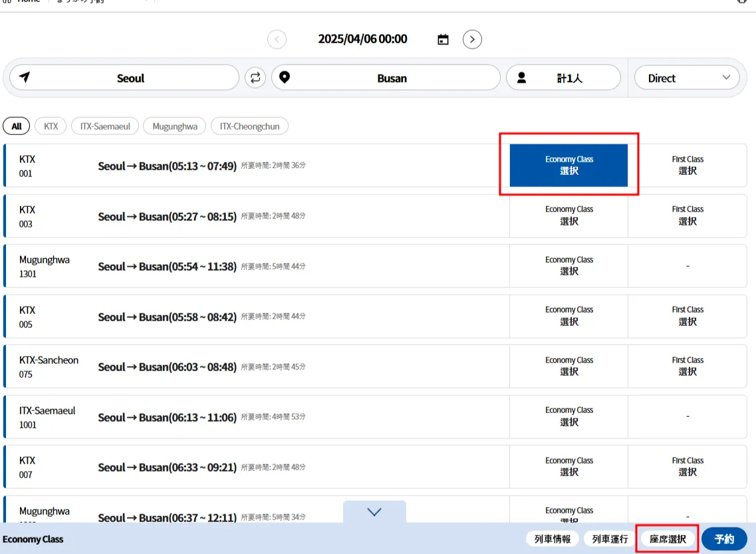The width and height of the screenshot is (756, 554).
Task: Select Economy Class for Mugunghwa 1301
Action: click(x=568, y=266)
